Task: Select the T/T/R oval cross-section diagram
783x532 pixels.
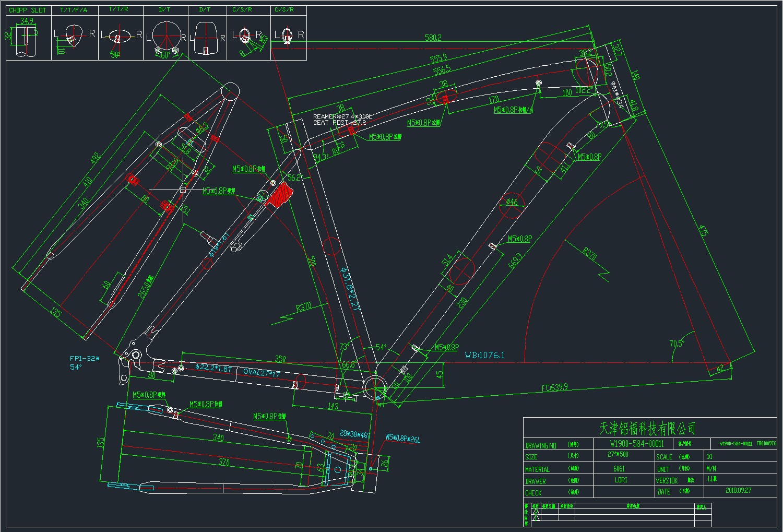Action: [x=121, y=37]
